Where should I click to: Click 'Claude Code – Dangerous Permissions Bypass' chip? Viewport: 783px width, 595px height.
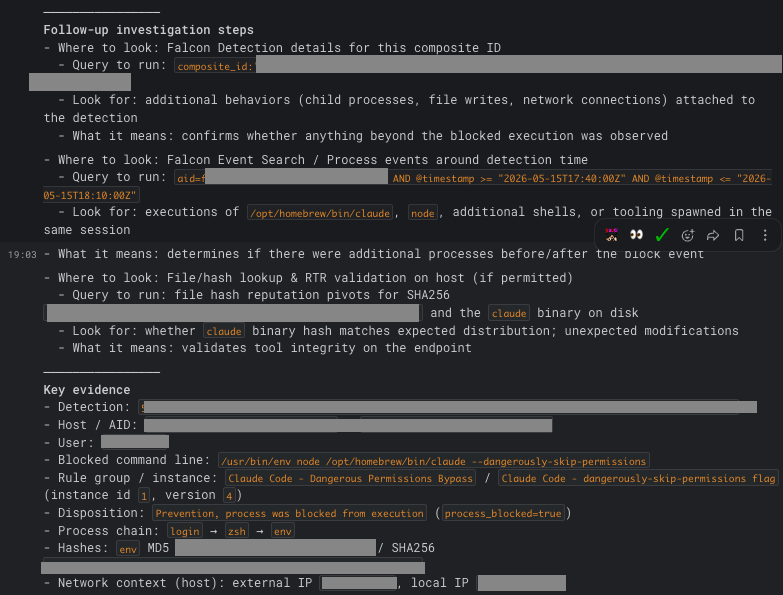[350, 478]
